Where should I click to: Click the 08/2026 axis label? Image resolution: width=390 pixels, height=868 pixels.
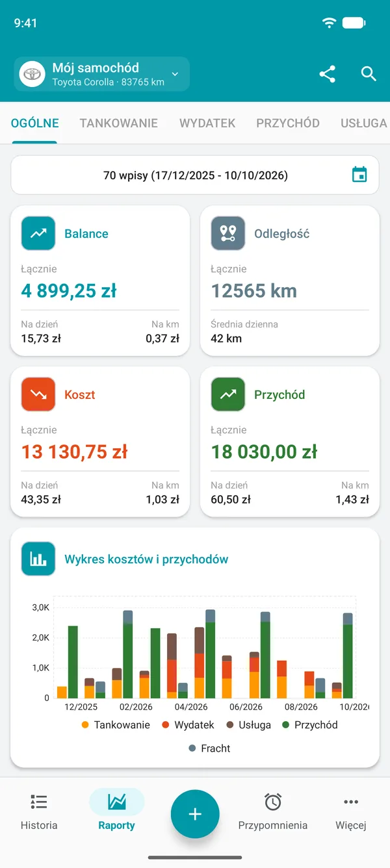(x=301, y=707)
